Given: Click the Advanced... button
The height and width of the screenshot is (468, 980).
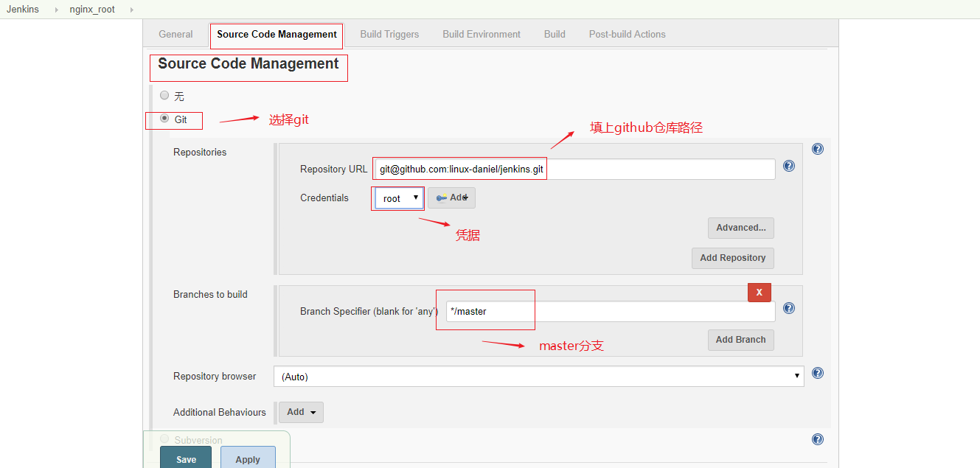Looking at the screenshot, I should point(741,228).
